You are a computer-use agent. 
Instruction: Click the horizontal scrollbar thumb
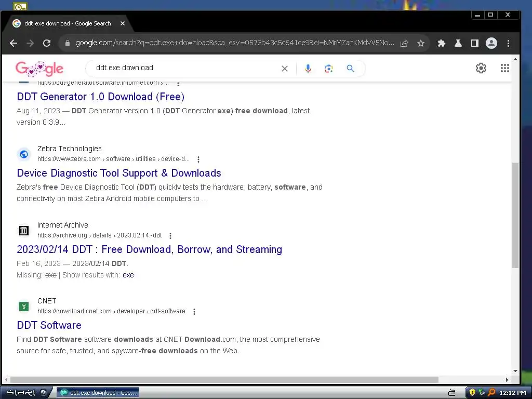point(224,380)
